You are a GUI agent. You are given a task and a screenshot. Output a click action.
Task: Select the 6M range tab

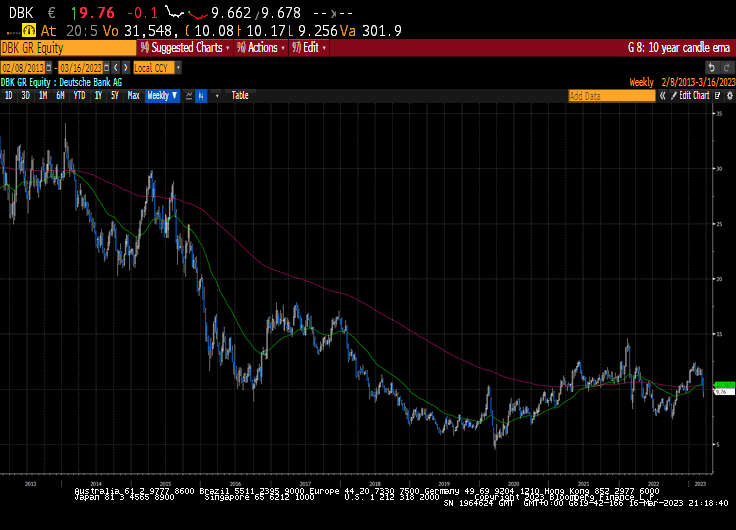point(60,96)
